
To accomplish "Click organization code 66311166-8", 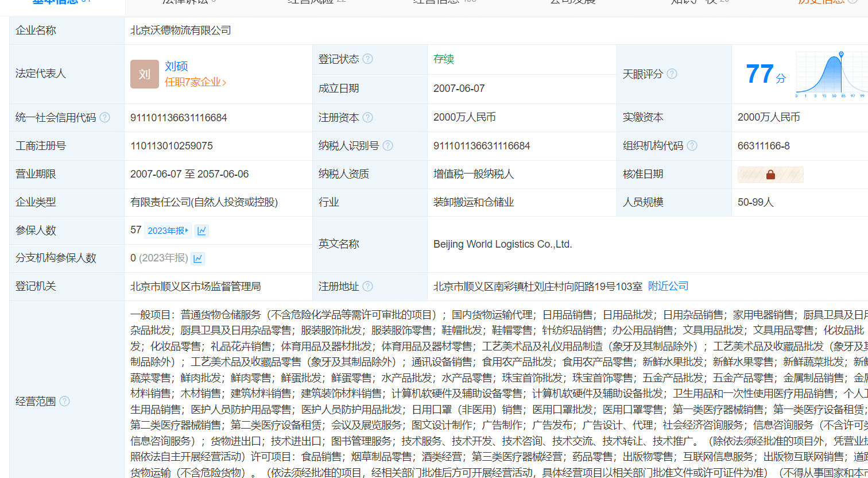I will [764, 146].
